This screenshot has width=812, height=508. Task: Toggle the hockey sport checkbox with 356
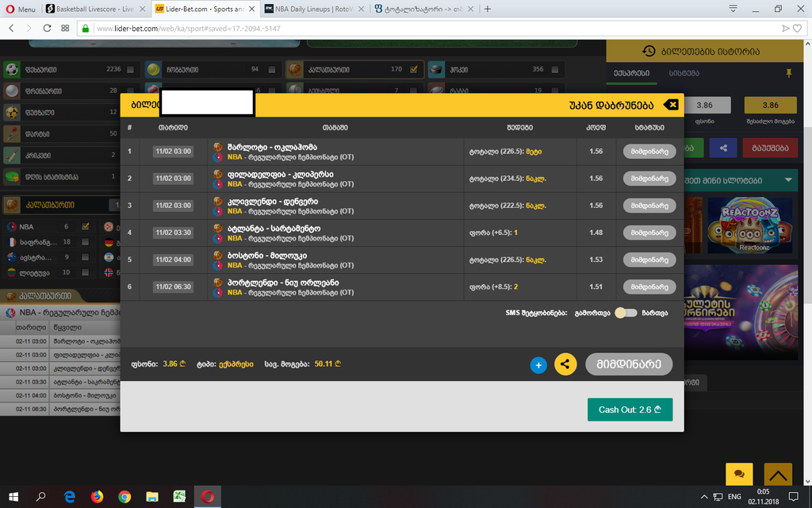click(555, 70)
